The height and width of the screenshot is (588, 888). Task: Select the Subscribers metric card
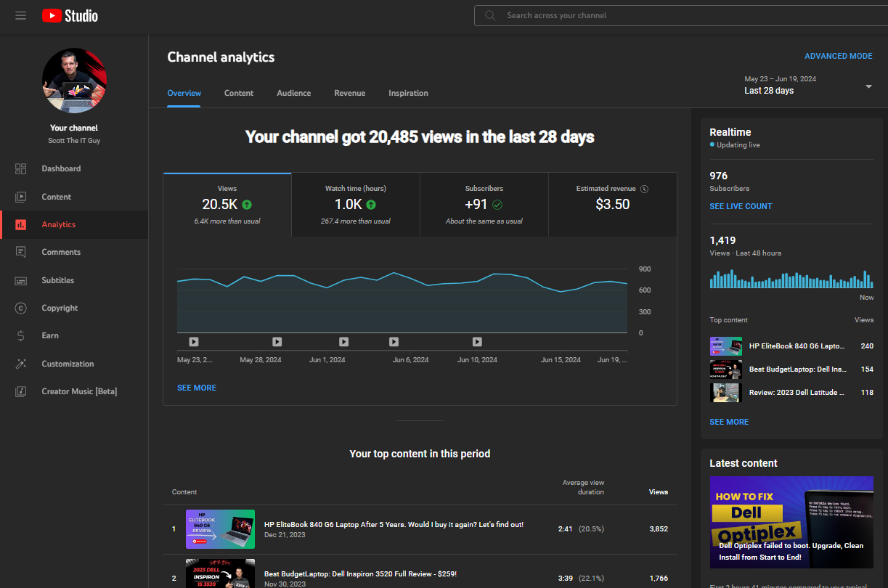[x=484, y=205]
